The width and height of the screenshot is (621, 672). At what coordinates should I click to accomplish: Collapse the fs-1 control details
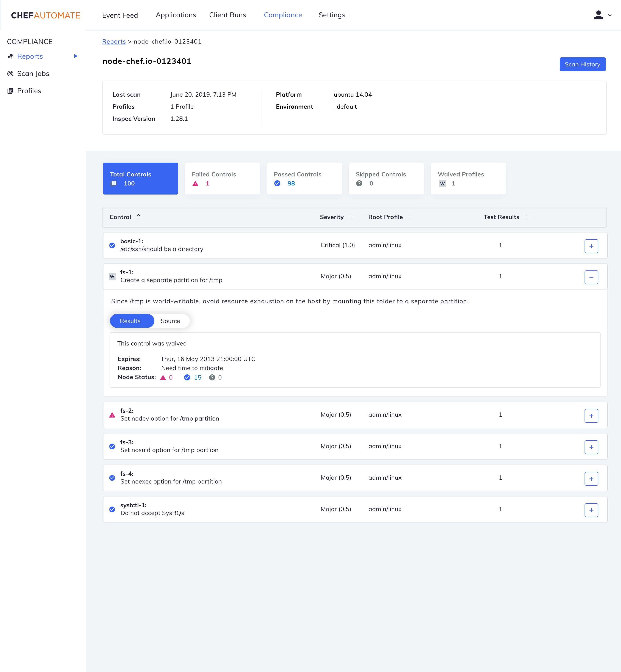[591, 277]
